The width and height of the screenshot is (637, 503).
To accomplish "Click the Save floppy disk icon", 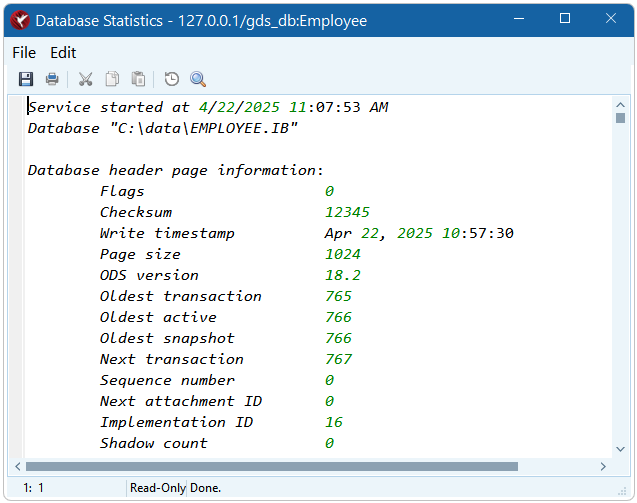I will 26,79.
